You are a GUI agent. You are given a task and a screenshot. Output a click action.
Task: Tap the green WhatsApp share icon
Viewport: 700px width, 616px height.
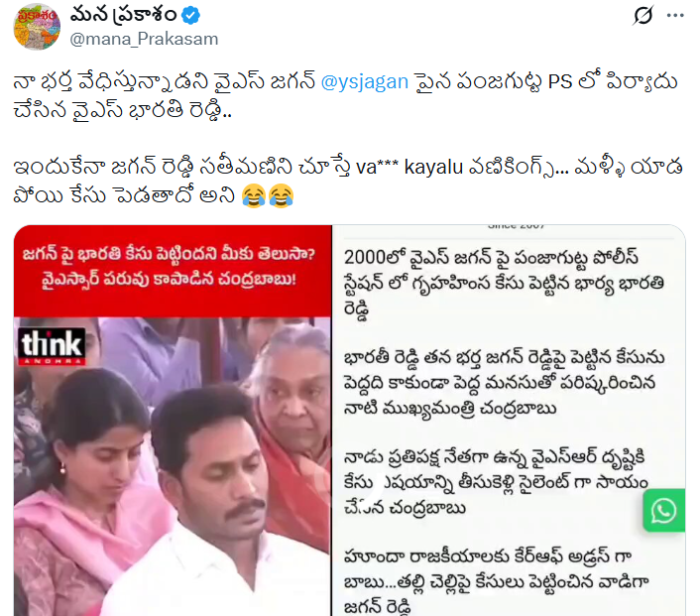(664, 510)
